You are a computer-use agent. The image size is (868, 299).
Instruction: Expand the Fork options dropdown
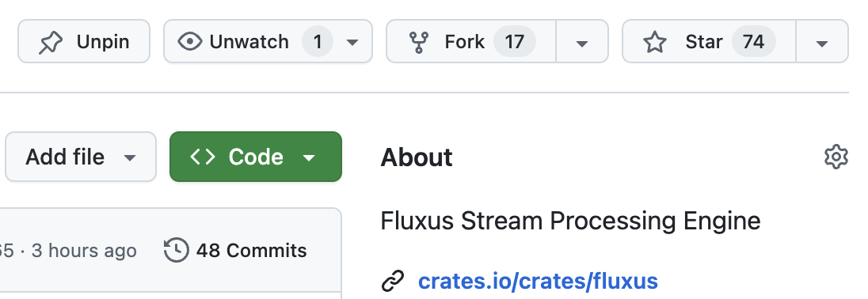582,42
